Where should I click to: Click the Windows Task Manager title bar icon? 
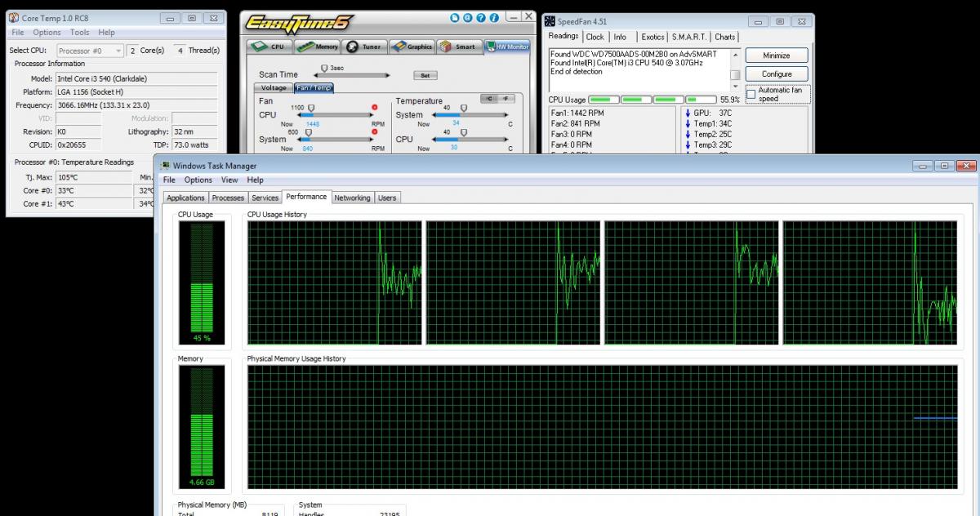click(166, 166)
